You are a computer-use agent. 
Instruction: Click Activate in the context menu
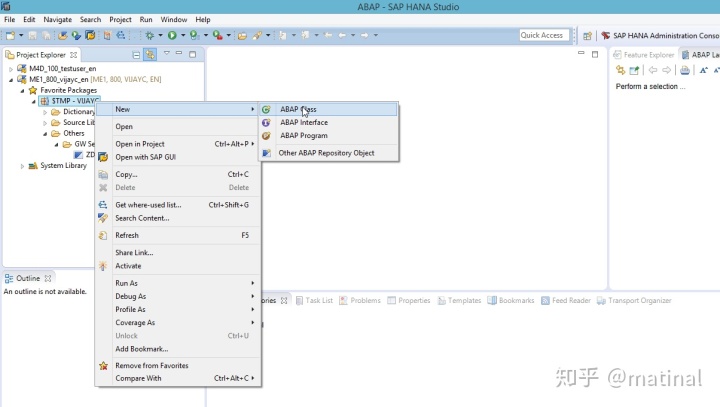click(x=178, y=266)
